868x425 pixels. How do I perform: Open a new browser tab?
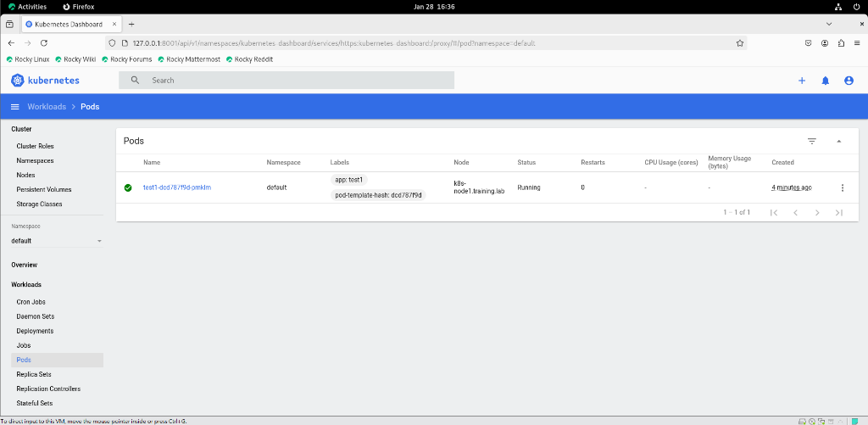point(131,25)
